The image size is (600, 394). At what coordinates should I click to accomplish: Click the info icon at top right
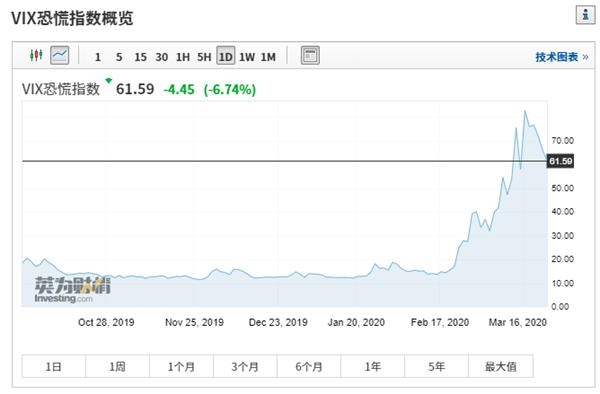tap(585, 15)
